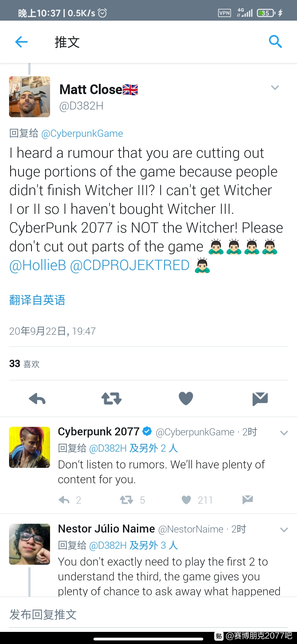Share Matt Close's tweet via message icon
This screenshot has width=297, height=644.
(260, 399)
